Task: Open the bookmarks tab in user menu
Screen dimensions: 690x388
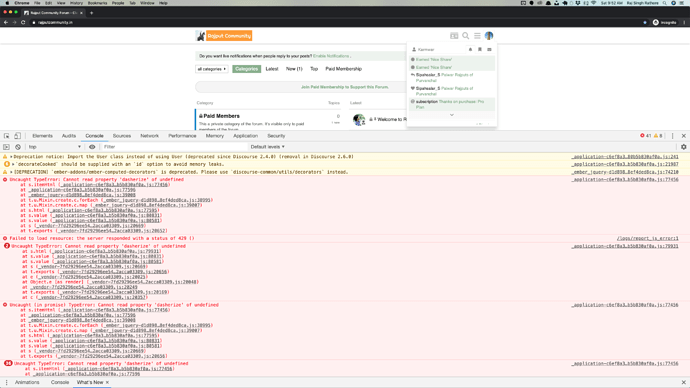Action: pos(480,50)
